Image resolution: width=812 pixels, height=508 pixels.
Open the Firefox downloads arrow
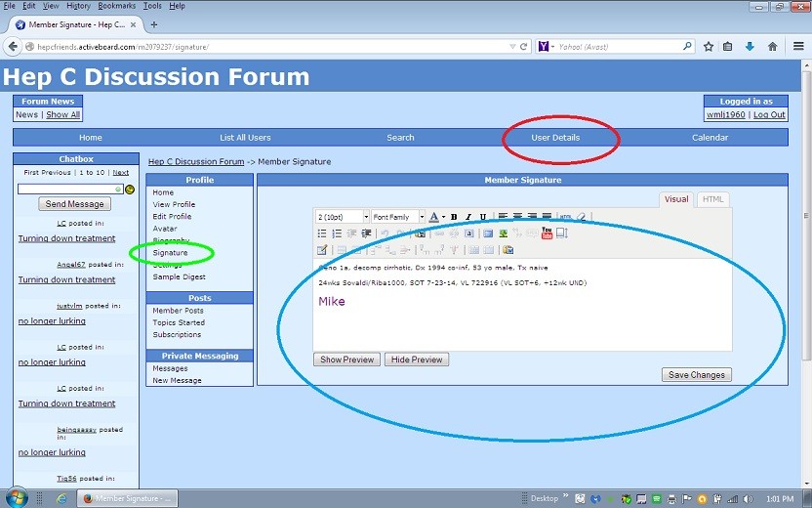[750, 46]
